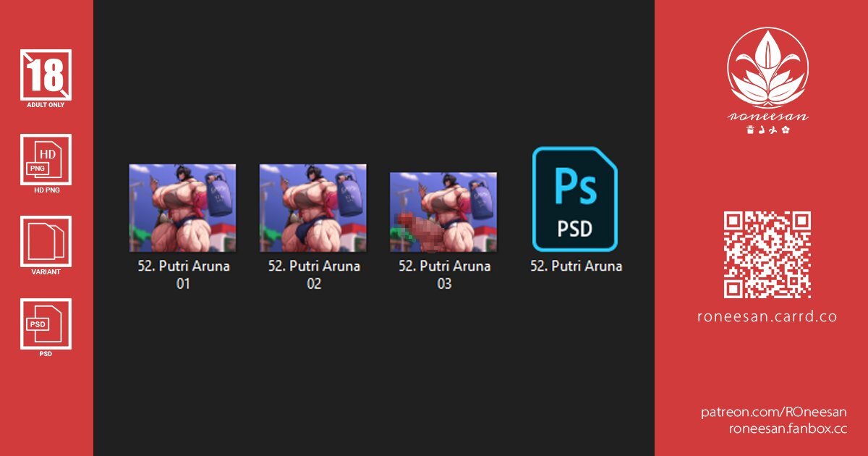Click the PSD file's name 52. Putri Aruna

coord(576,266)
